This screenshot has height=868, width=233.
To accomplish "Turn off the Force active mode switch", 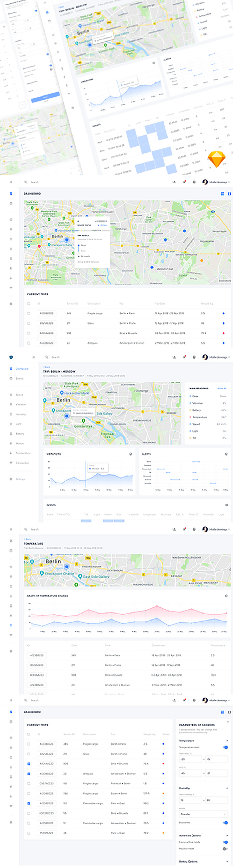I will [x=225, y=842].
